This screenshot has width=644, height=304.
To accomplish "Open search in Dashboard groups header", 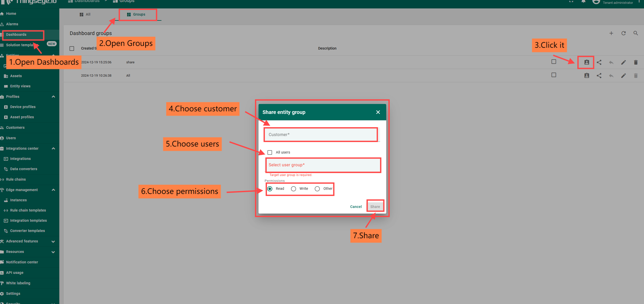I will 636,33.
